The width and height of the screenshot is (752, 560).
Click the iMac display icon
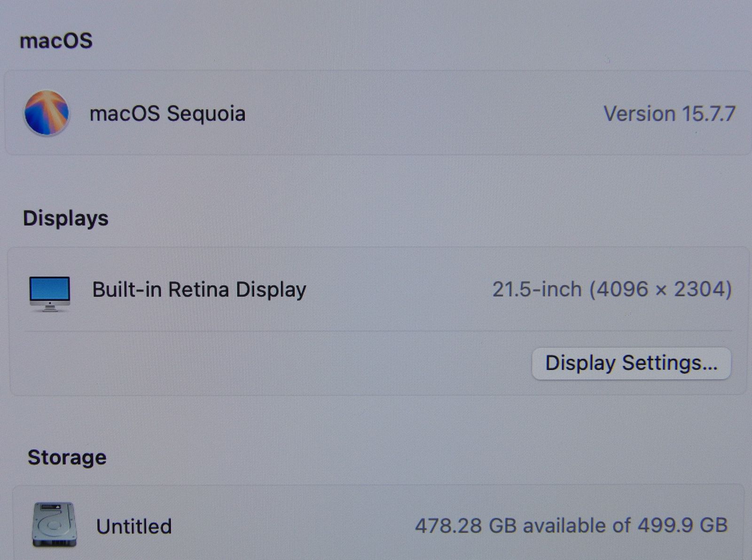coord(50,294)
